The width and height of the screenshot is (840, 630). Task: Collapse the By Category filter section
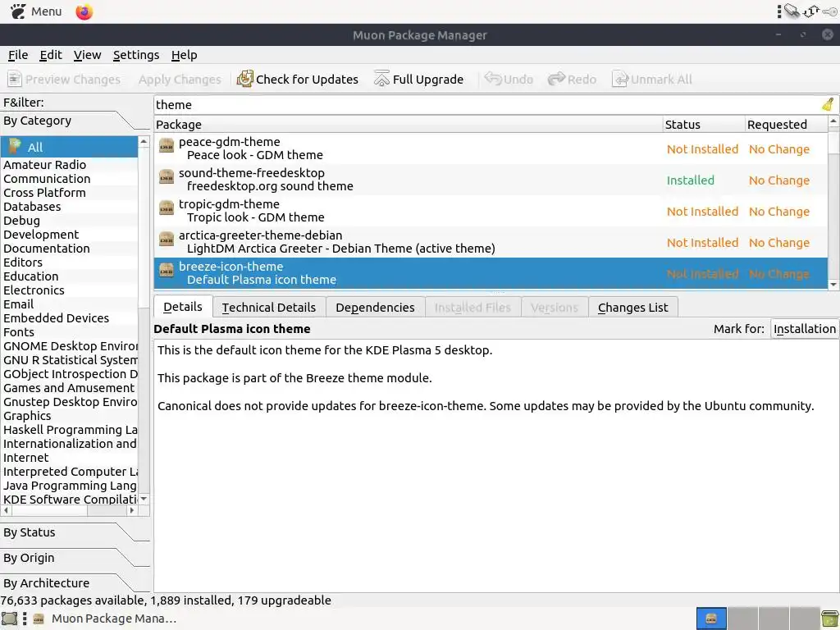tap(75, 121)
